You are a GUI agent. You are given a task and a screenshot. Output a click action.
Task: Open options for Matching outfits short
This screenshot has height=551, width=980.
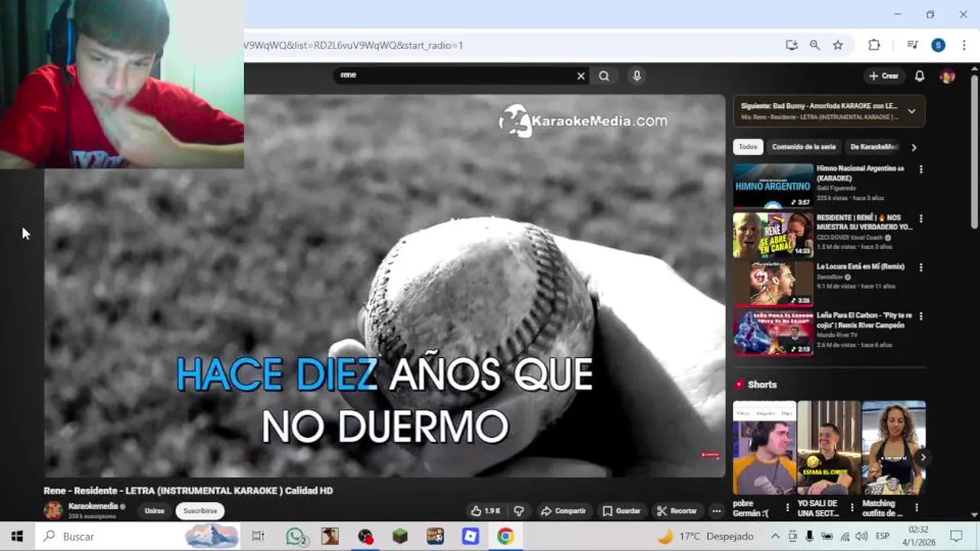[x=916, y=507]
